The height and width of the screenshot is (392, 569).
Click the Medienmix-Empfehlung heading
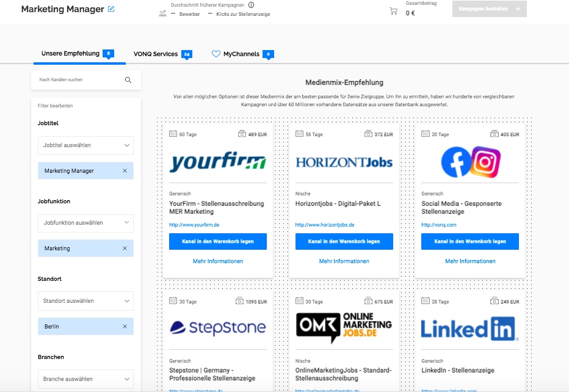pos(344,82)
